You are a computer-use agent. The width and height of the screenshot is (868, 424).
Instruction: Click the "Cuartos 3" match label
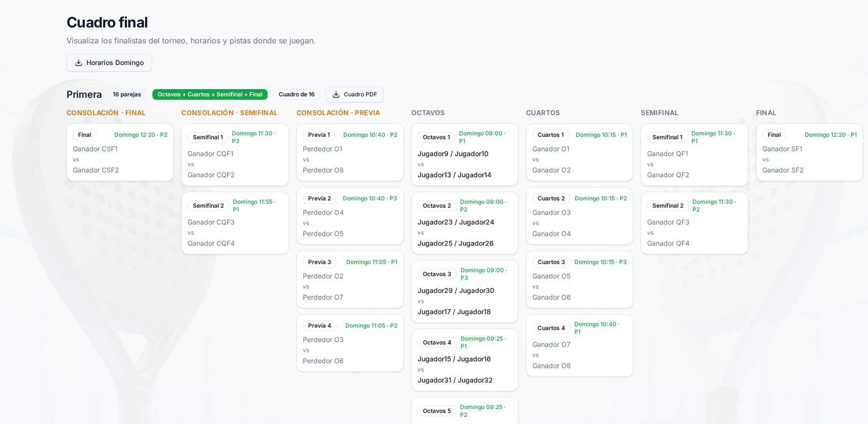tap(551, 262)
